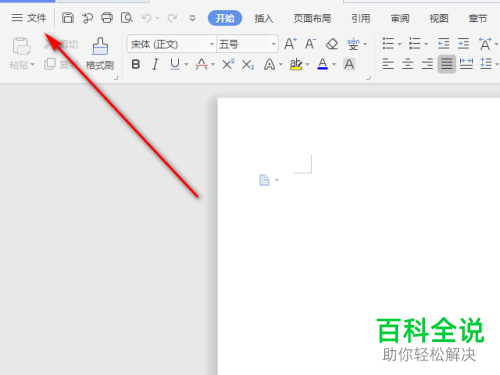The image size is (500, 375).
Task: Click the Chinese layout A icon
Action: 485,44
